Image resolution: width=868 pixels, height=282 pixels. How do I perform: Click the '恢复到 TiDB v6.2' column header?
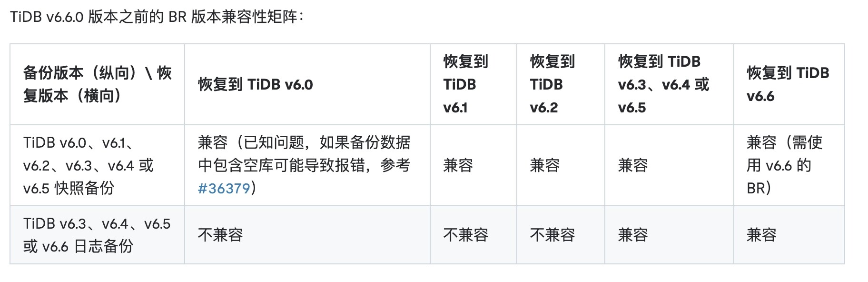pos(552,84)
